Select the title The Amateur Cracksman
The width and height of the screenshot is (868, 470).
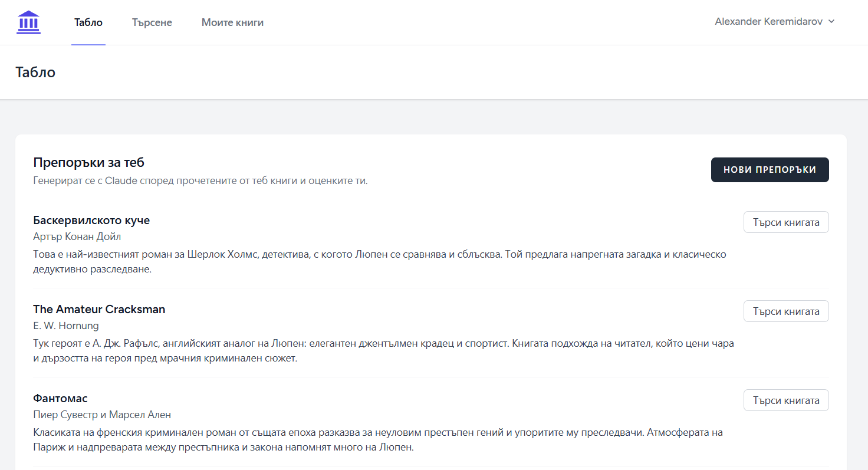click(x=99, y=310)
